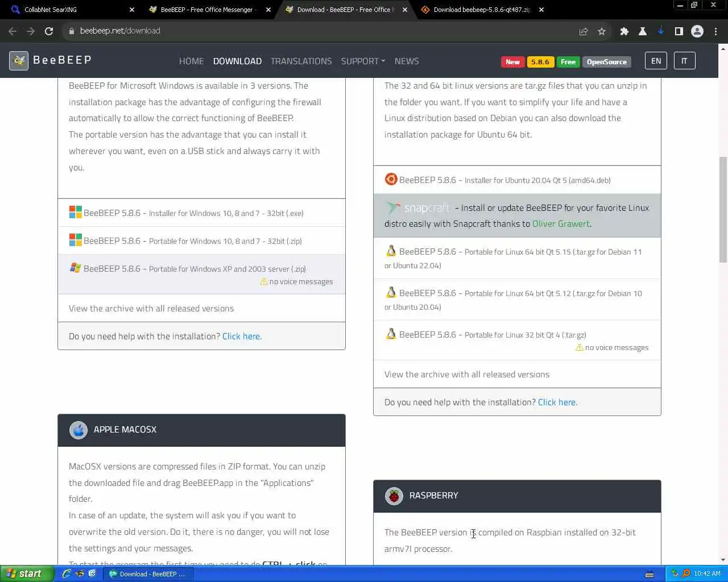
Task: Download Portable for Windows 10, 8 and 7 zip
Action: (201, 241)
